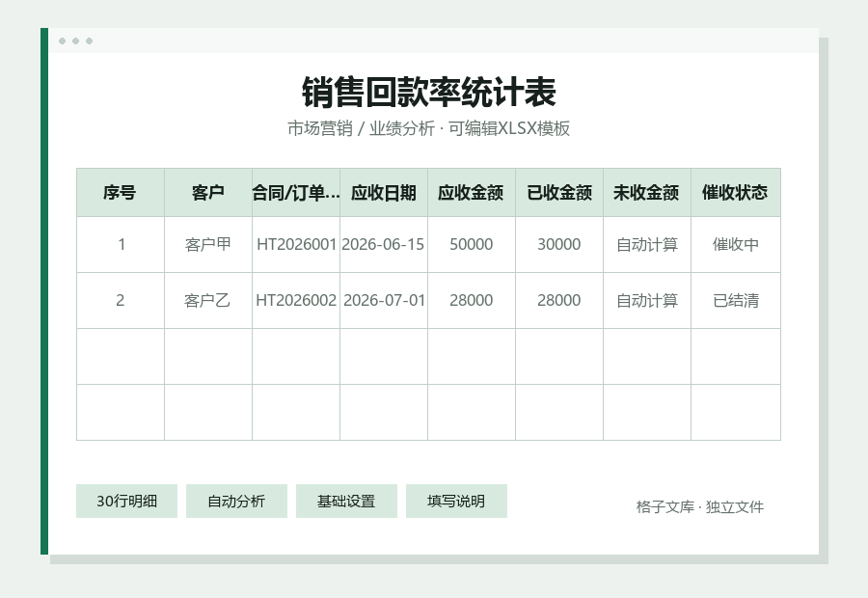Screen dimensions: 868x598
Task: Click the 已收金额 column header
Action: coord(559,193)
